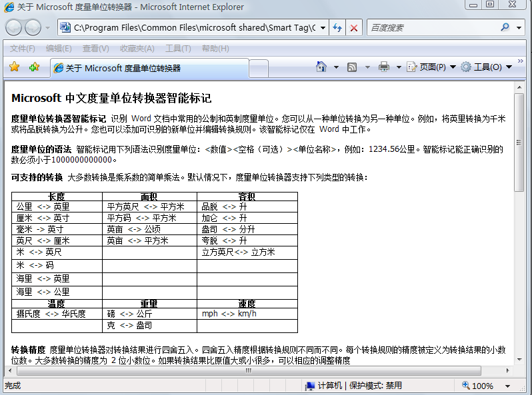Click the horizontal scrollbar right arrow

[x=507, y=370]
